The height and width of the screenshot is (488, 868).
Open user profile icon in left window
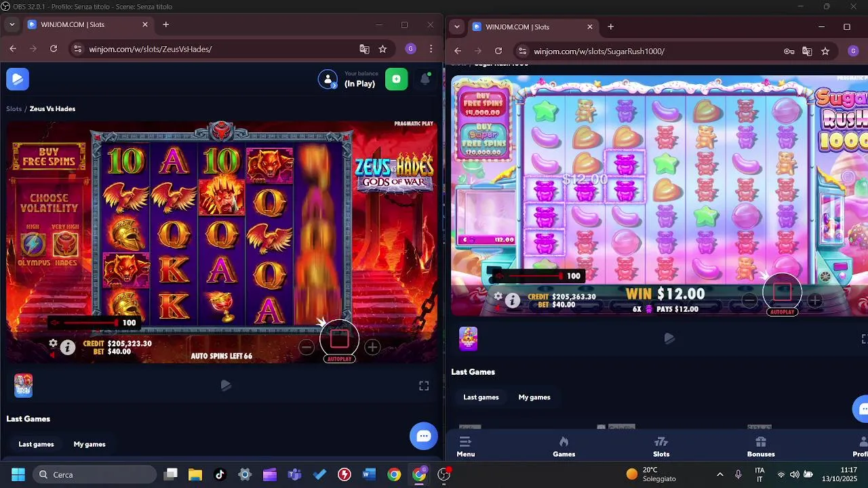tap(328, 79)
